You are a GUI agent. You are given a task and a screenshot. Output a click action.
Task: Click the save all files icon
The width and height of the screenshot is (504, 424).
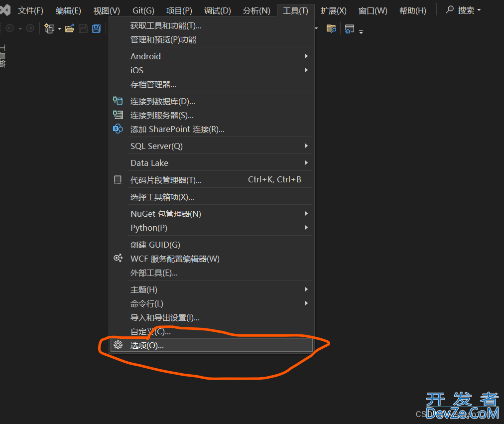(97, 28)
